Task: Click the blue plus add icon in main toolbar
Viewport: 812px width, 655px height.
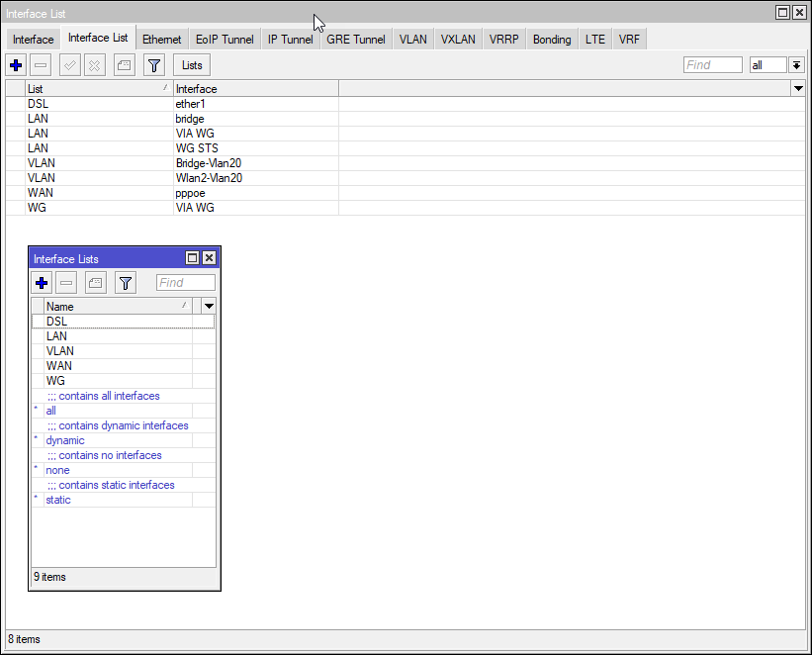Action: coord(16,65)
